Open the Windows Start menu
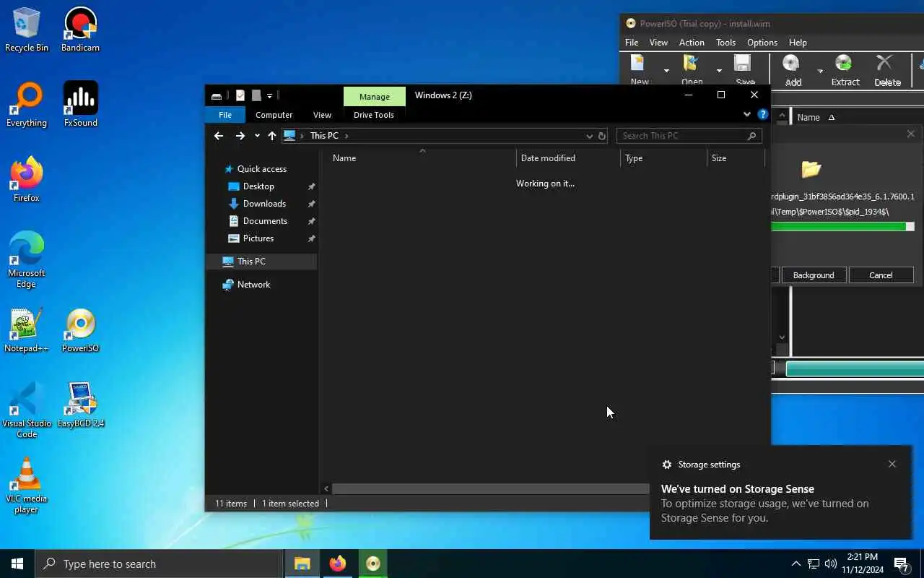This screenshot has height=578, width=924. (17, 564)
